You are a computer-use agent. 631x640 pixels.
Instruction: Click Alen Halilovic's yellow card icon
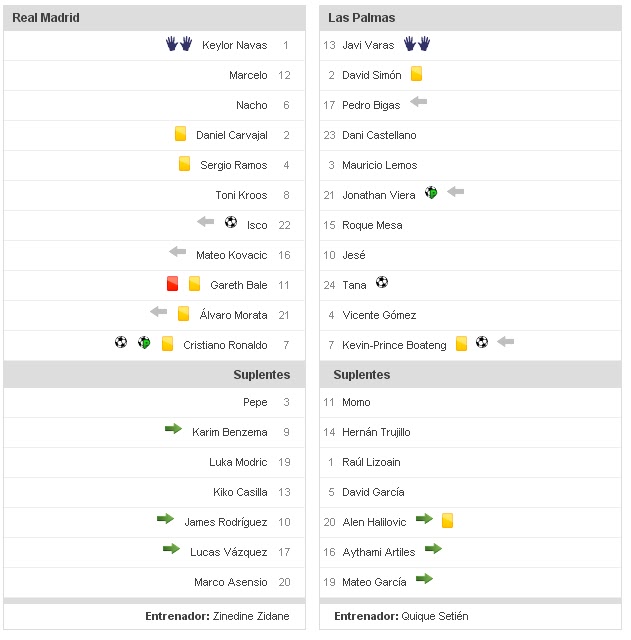447,520
